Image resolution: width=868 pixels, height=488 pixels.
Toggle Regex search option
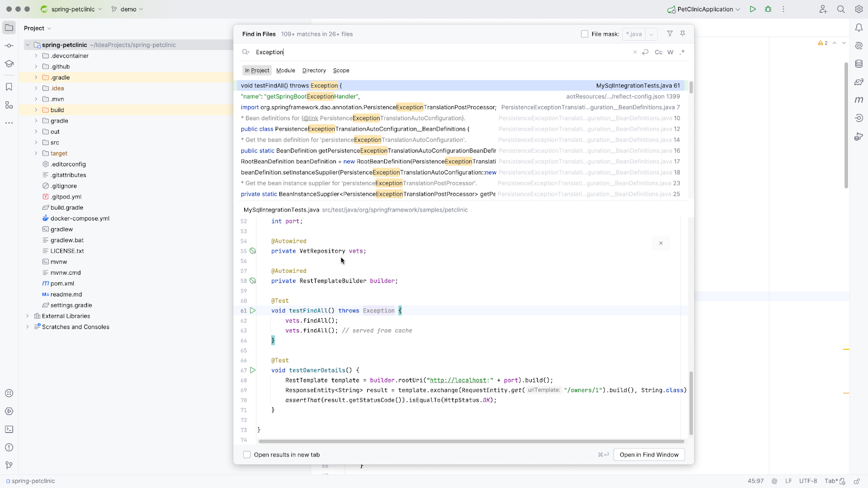682,52
